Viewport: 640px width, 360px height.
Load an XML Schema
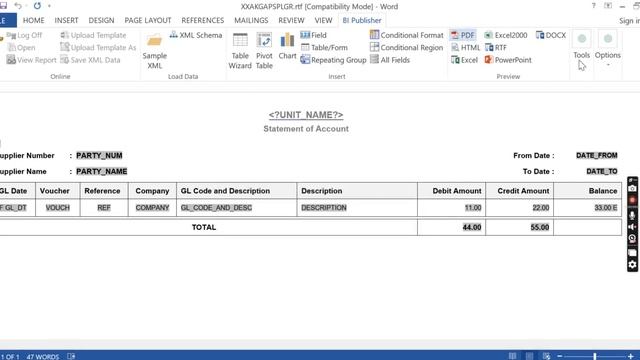point(196,36)
